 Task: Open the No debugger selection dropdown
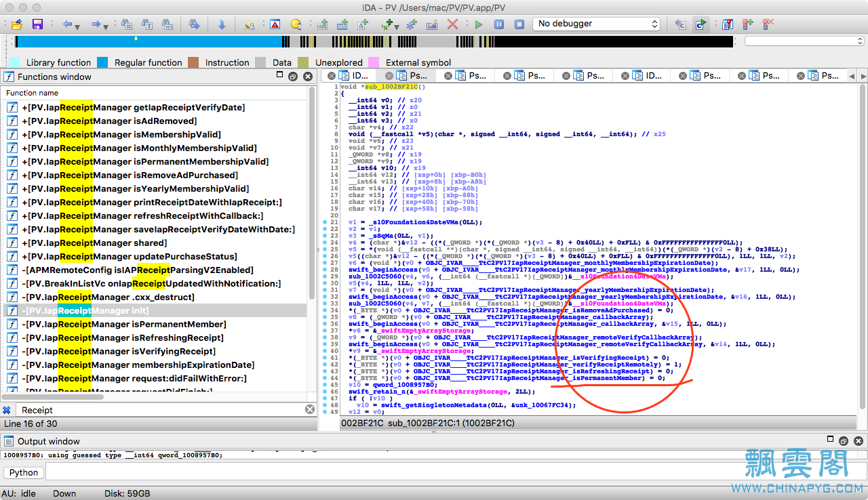click(x=597, y=24)
